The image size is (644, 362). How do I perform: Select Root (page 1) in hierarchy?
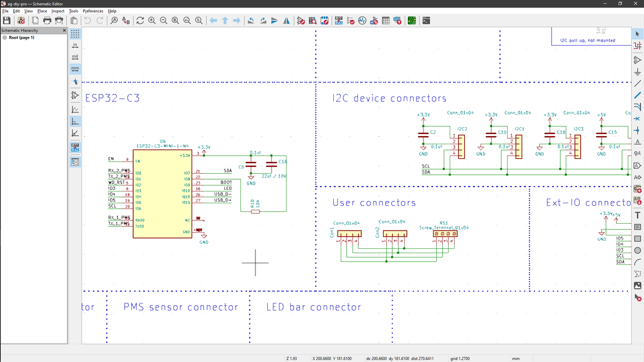pyautogui.click(x=21, y=38)
